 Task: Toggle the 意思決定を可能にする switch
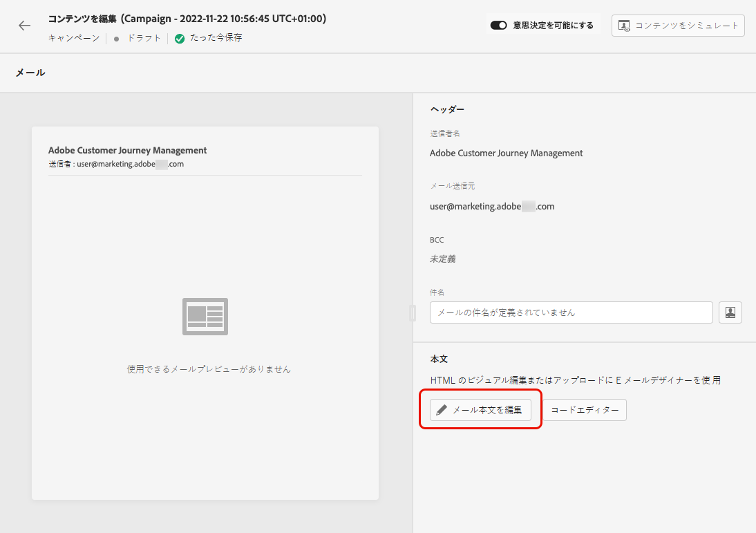[x=498, y=26]
